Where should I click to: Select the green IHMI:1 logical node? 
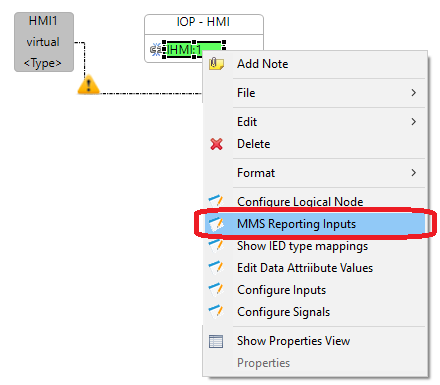click(x=194, y=50)
